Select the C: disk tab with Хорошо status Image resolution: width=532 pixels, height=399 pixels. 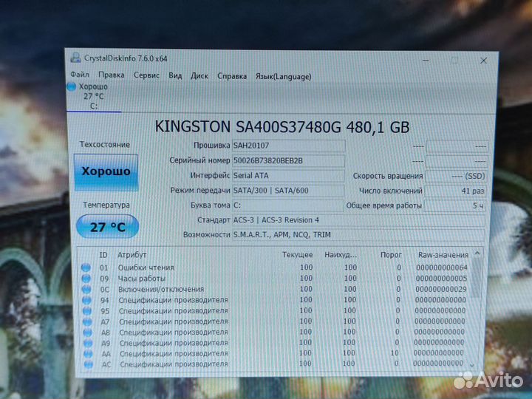[x=94, y=96]
